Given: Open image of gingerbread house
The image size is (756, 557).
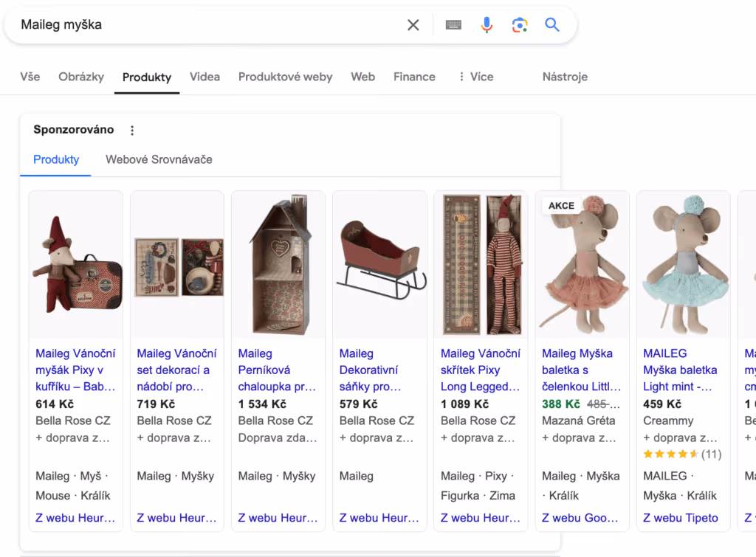Looking at the screenshot, I should (278, 265).
